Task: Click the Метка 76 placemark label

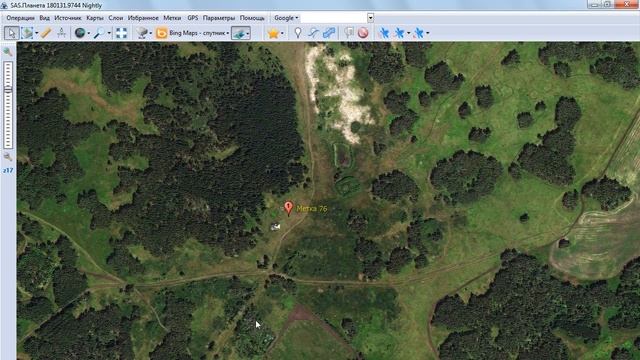Action: [312, 209]
